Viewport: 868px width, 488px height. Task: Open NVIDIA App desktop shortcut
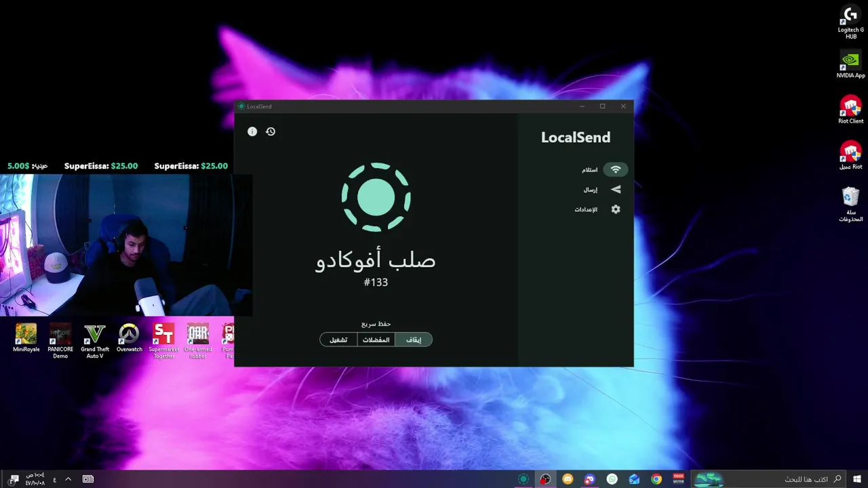click(x=850, y=64)
